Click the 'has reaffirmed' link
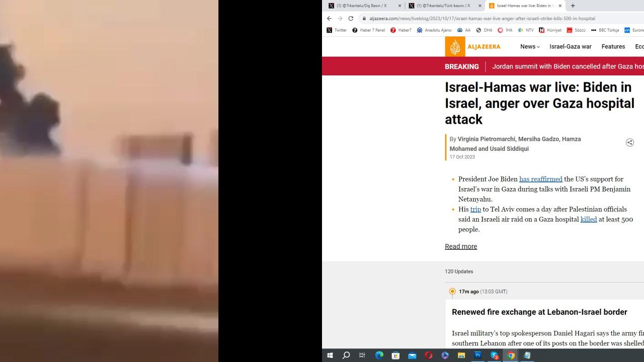The width and height of the screenshot is (644, 362). [x=540, y=179]
